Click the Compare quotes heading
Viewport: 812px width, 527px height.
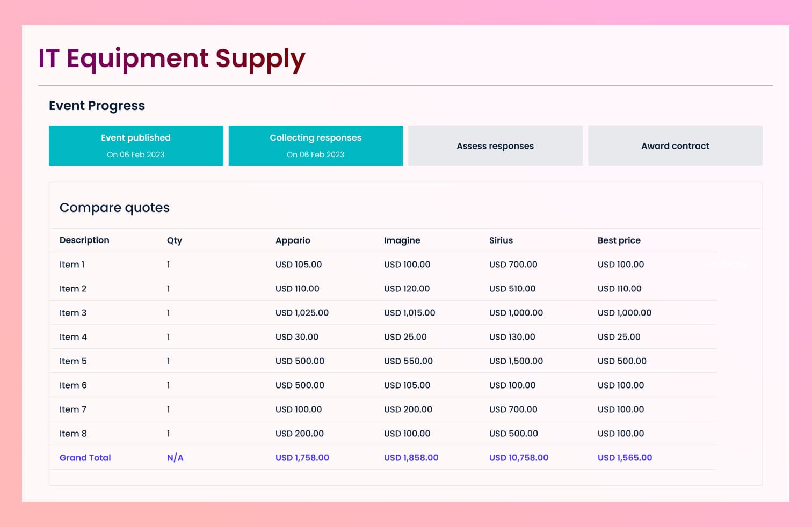(x=114, y=208)
